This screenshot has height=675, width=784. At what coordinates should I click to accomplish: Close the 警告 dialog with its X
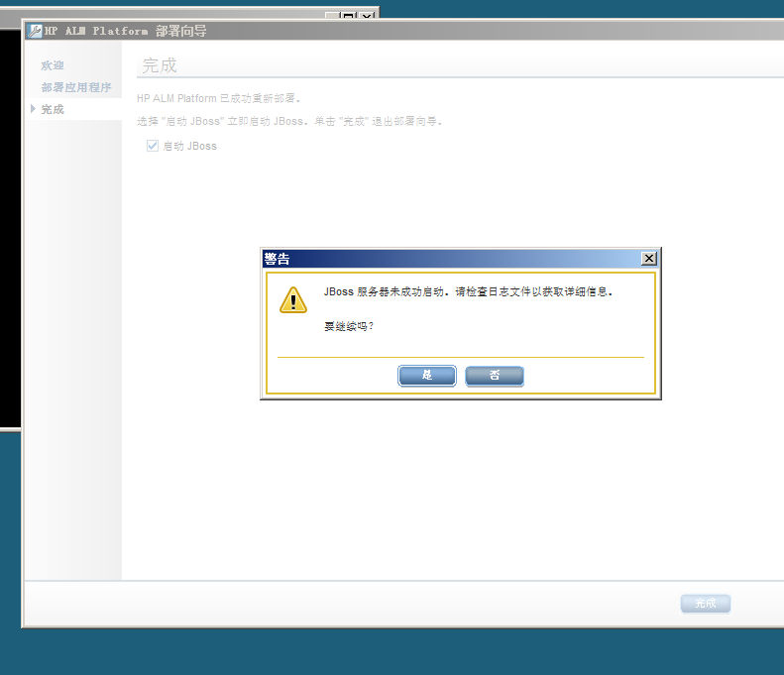click(x=648, y=259)
